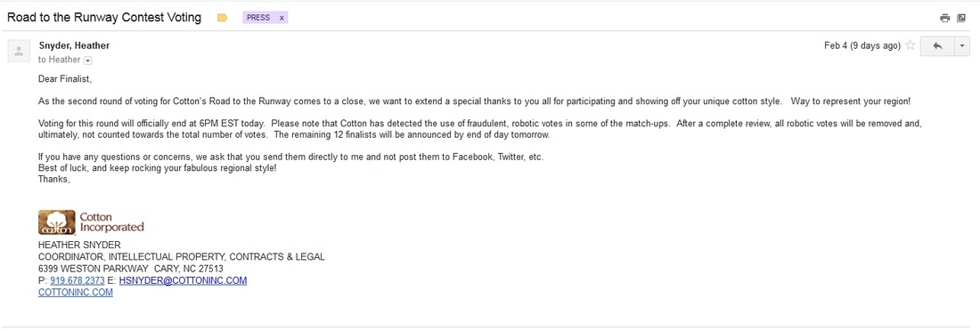
Task: Open the PRESS label
Action: pyautogui.click(x=258, y=18)
